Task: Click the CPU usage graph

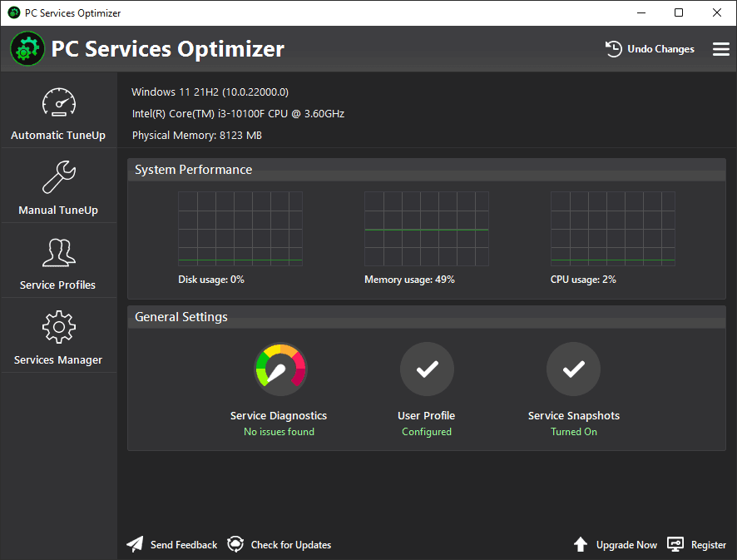Action: coord(613,229)
